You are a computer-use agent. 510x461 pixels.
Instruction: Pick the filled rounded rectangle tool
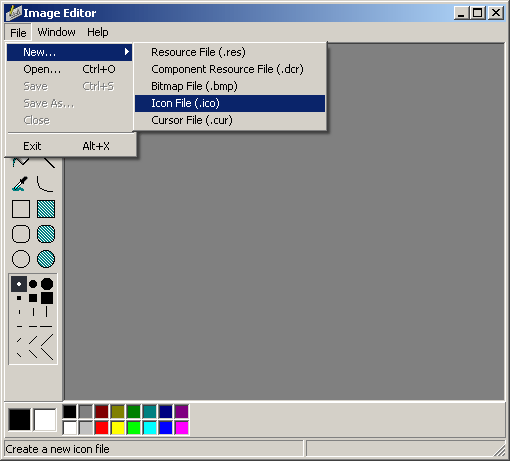(x=46, y=234)
